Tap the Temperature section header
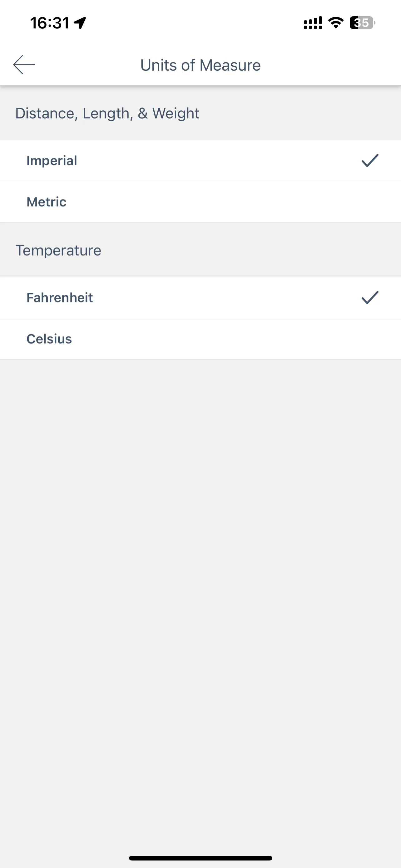The width and height of the screenshot is (401, 868). (x=58, y=250)
